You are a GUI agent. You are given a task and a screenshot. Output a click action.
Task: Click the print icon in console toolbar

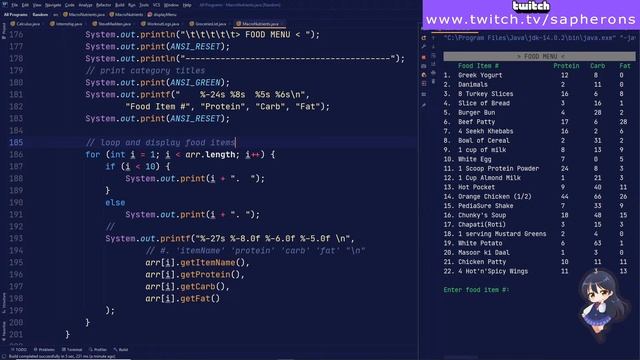pyautogui.click(x=433, y=73)
